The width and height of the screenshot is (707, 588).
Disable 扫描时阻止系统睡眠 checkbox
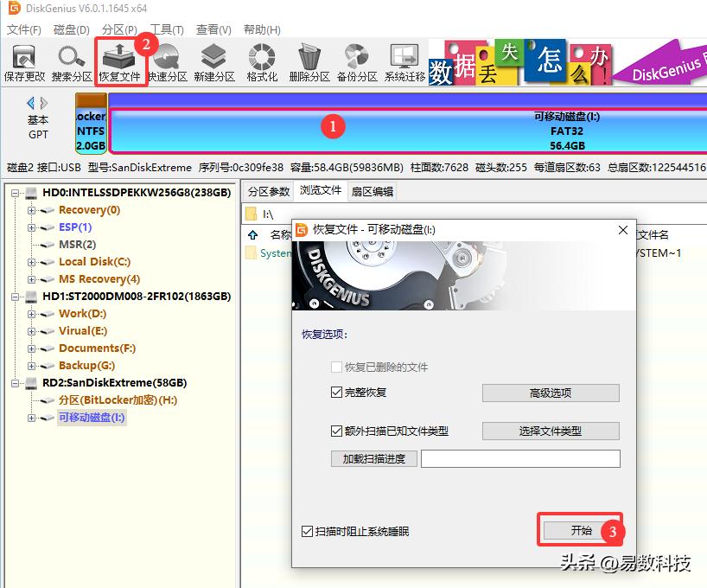click(308, 531)
